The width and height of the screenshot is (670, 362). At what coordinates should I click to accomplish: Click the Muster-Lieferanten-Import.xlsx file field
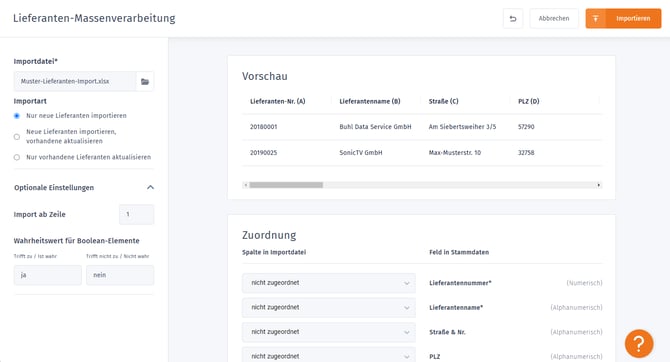[75, 81]
